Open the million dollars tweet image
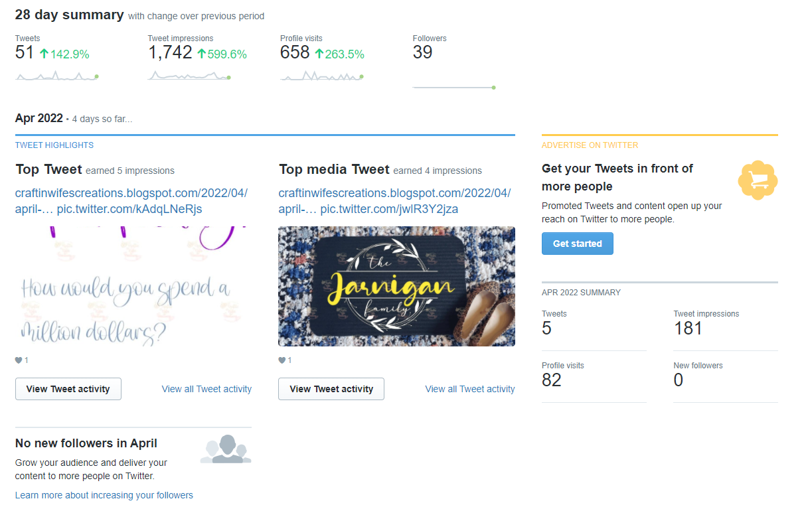This screenshot has height=511, width=812. [133, 286]
